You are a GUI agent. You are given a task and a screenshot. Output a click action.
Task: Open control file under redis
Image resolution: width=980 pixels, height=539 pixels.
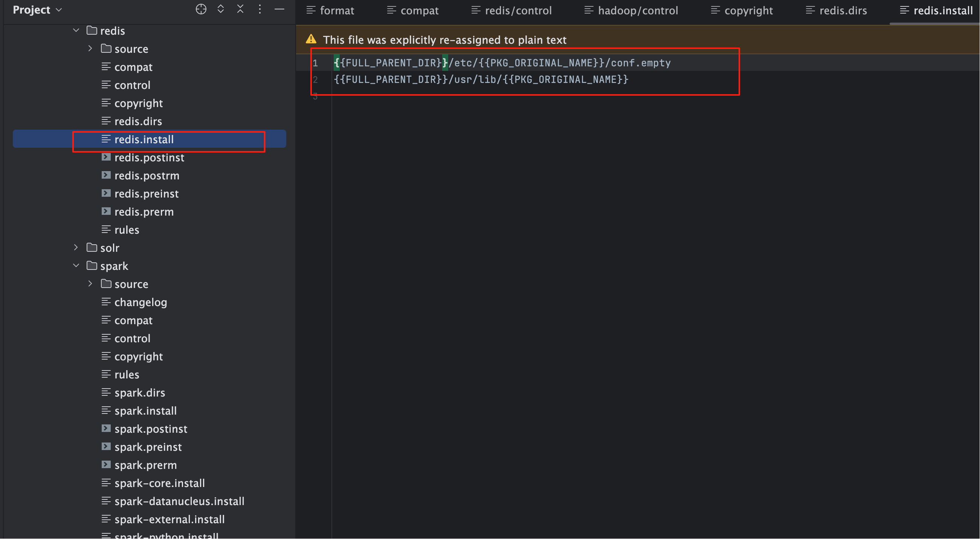point(133,85)
